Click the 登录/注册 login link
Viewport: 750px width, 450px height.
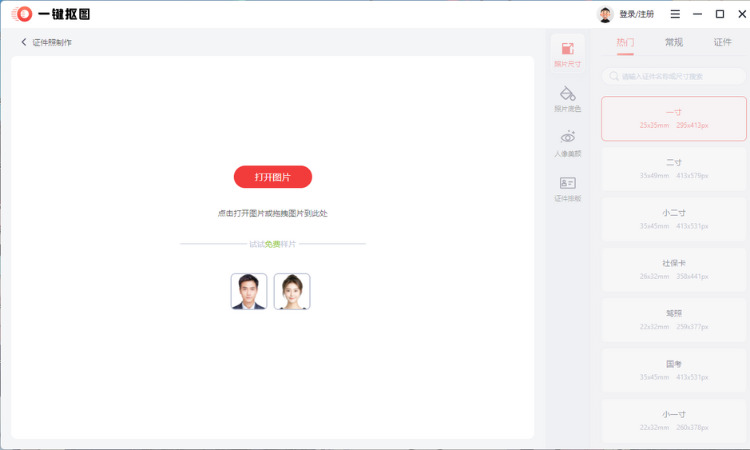pyautogui.click(x=636, y=14)
